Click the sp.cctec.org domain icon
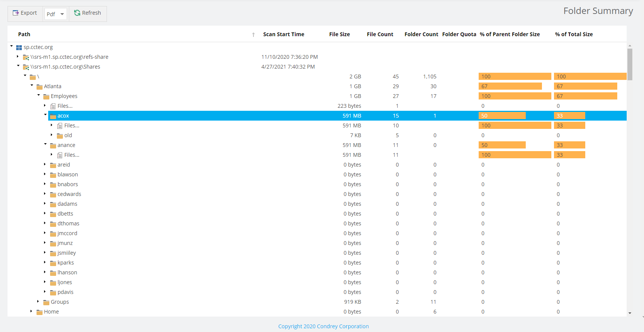Screen dimensions: 644x332 [19, 47]
